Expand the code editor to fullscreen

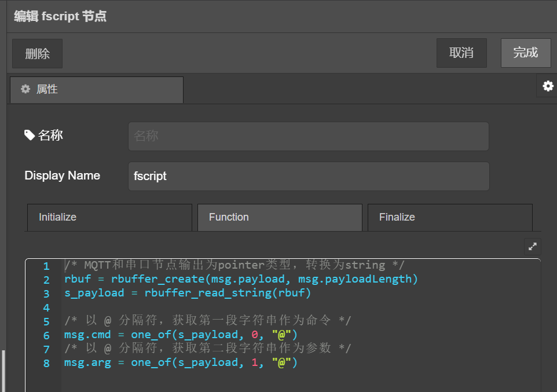pos(532,246)
